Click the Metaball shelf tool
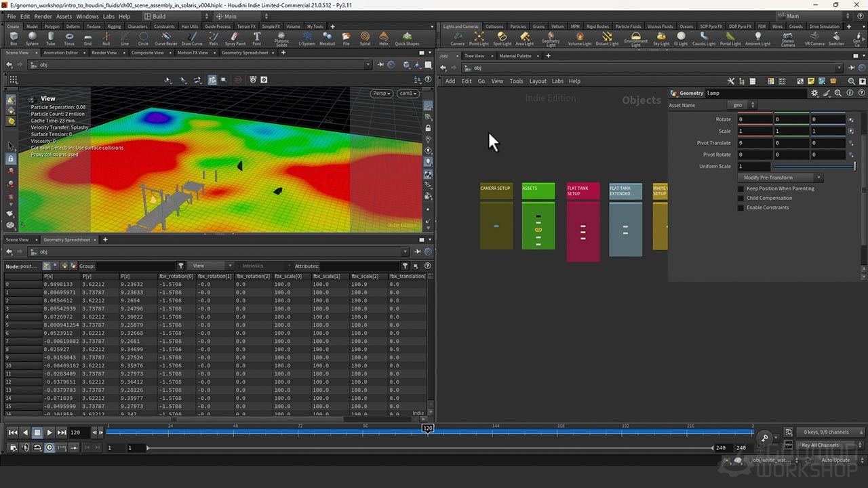The height and width of the screenshot is (488, 868). 327,38
